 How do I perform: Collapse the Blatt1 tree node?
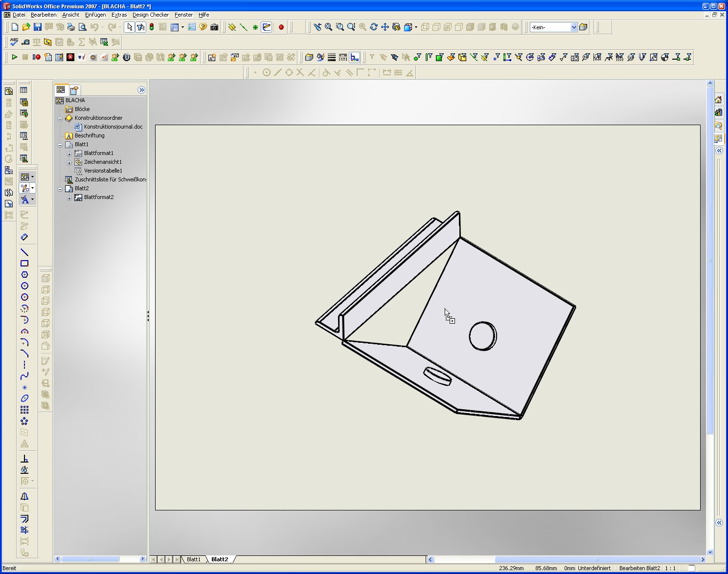click(x=60, y=145)
